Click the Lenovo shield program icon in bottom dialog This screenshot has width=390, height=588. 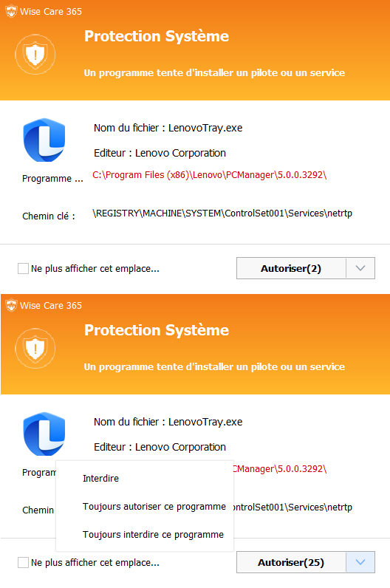click(44, 434)
